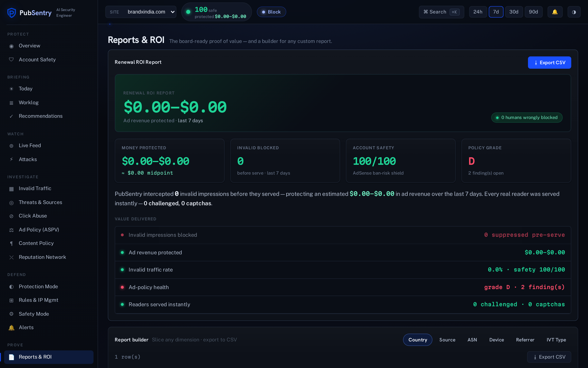Click the 100 safe status pill
The image size is (588, 368).
(216, 12)
